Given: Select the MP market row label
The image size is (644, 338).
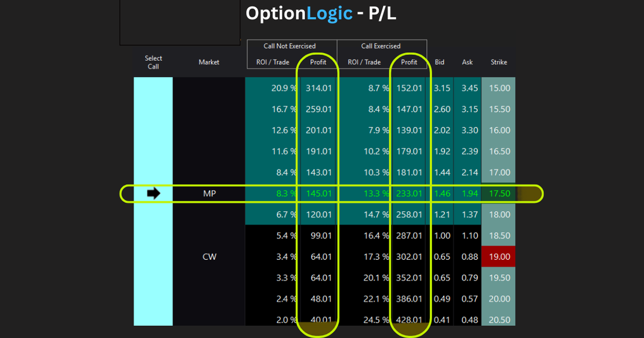Looking at the screenshot, I should pos(210,194).
